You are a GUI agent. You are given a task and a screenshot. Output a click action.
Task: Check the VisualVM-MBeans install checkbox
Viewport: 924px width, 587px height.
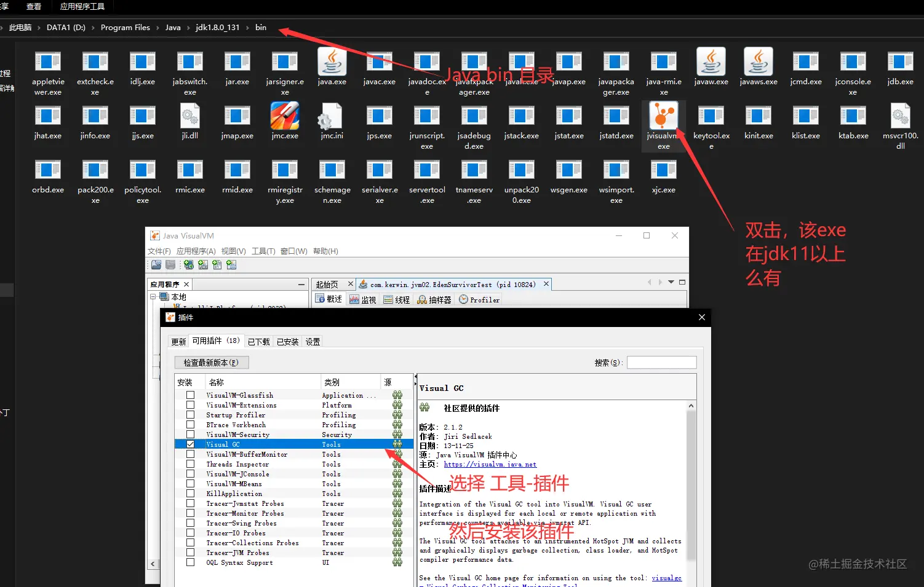click(191, 484)
